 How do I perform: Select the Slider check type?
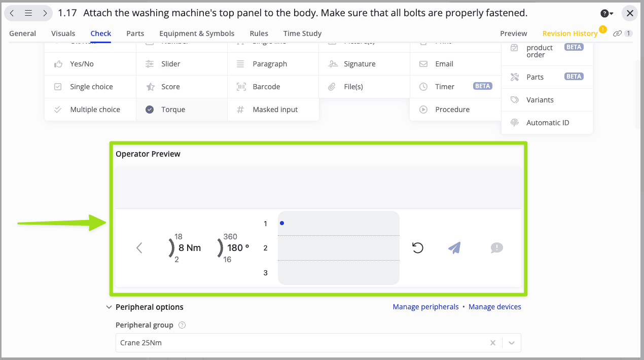[x=170, y=64]
